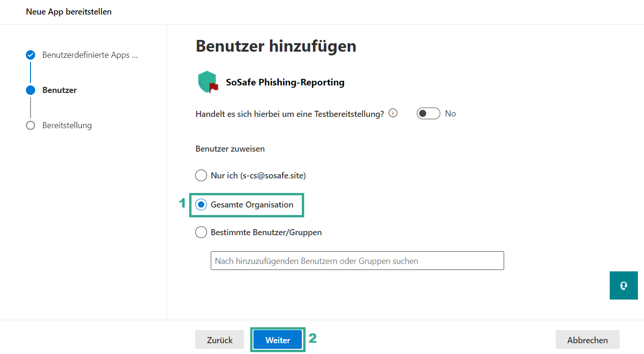Click the "No" label beside the toggle

pyautogui.click(x=450, y=114)
